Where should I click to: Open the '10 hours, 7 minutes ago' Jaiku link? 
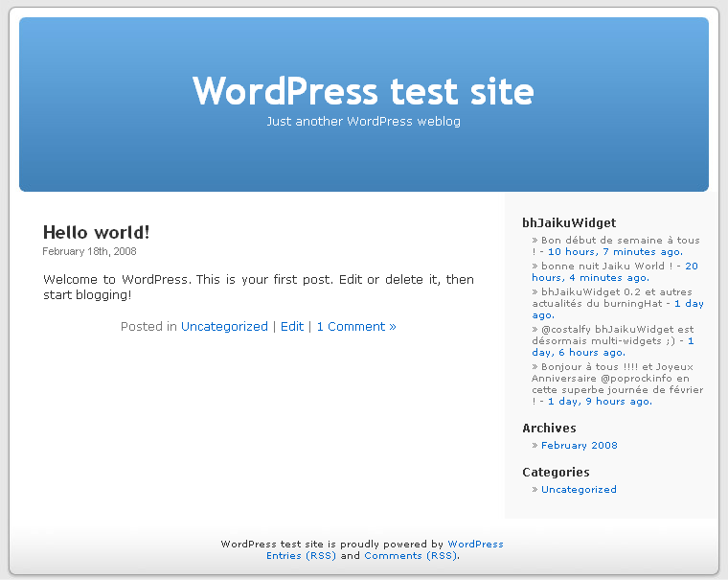[615, 251]
